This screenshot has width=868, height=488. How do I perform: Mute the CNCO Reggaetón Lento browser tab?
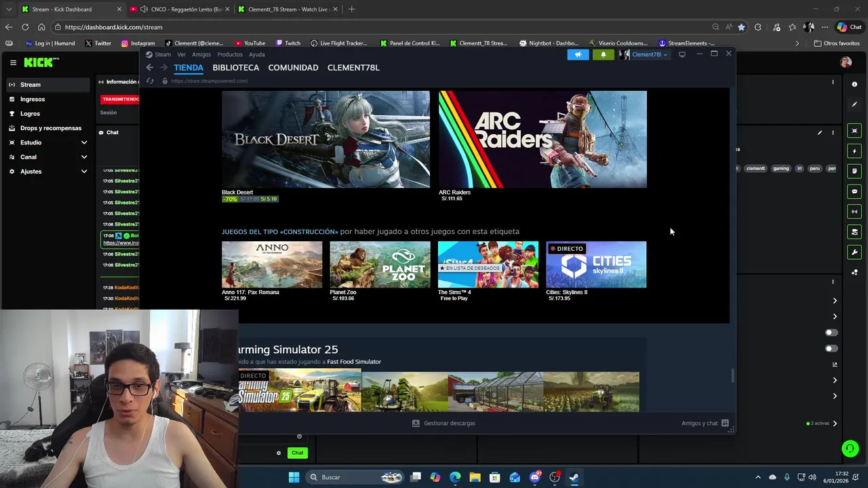tap(144, 9)
